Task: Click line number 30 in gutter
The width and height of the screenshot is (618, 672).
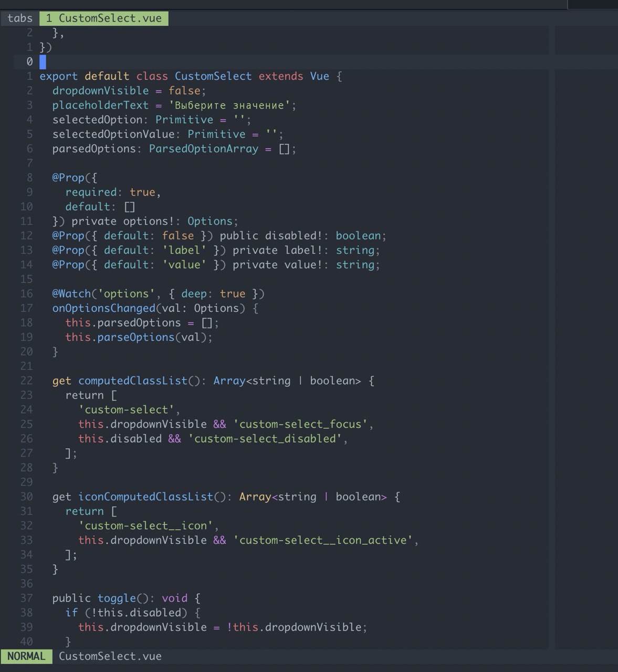Action: (26, 497)
